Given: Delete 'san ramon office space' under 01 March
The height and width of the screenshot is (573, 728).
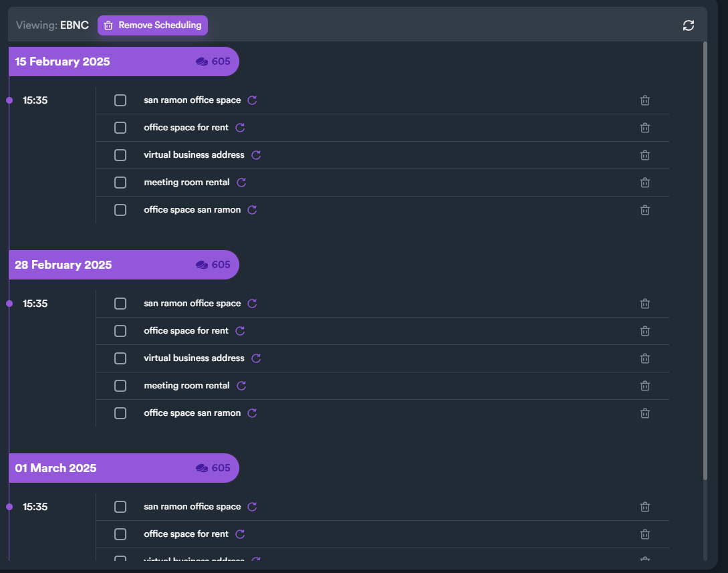Looking at the screenshot, I should coord(645,507).
